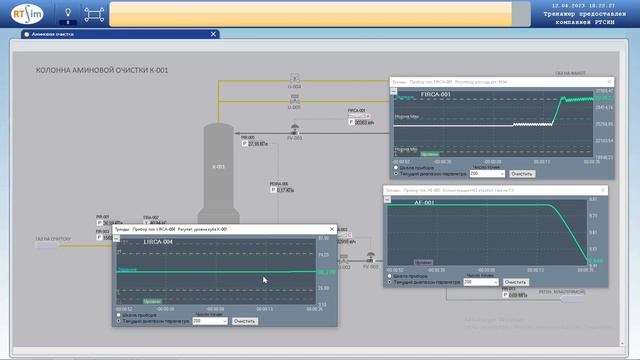The height and width of the screenshot is (360, 640).
Task: Close the FIRCA-001 trend window
Action: coord(609,82)
